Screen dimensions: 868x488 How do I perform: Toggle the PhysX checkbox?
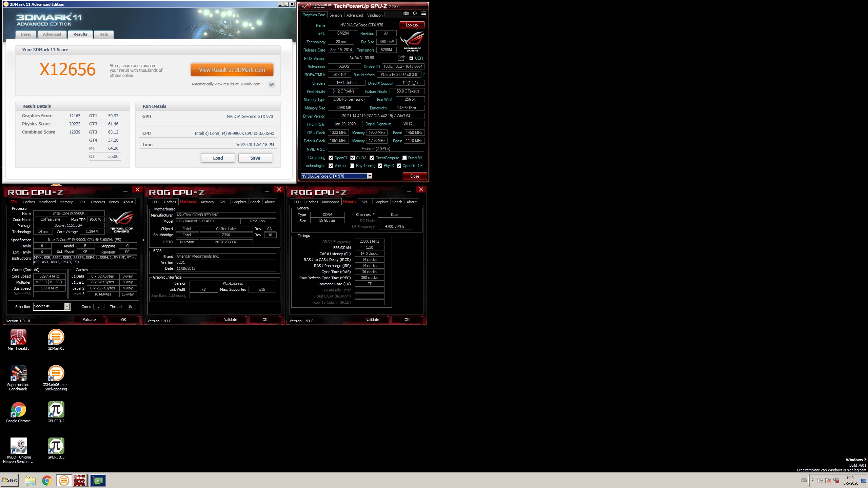380,166
